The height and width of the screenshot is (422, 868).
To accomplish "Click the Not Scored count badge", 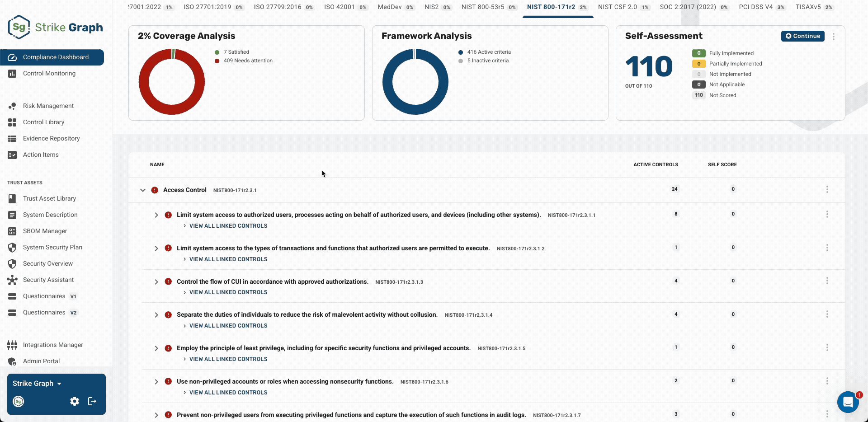I will click(699, 95).
